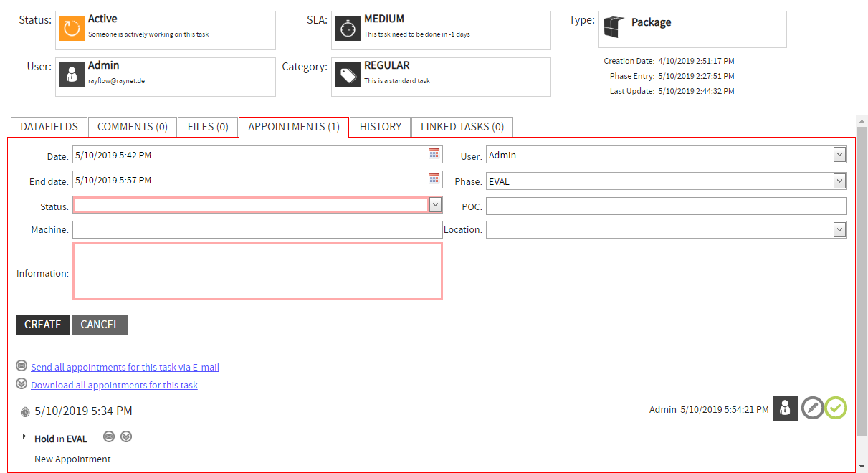Viewport: 868px width, 473px height.
Task: Click the Admin user avatar next to timestamp
Action: 785,408
